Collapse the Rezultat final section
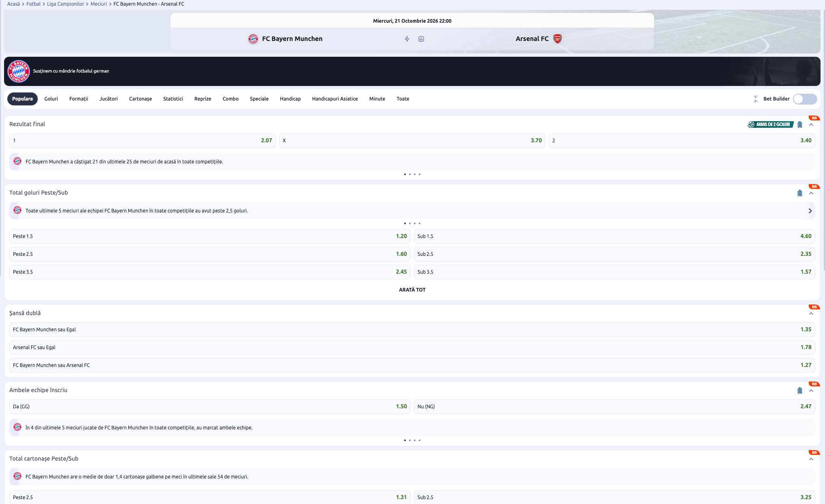825x504 pixels. coord(811,125)
